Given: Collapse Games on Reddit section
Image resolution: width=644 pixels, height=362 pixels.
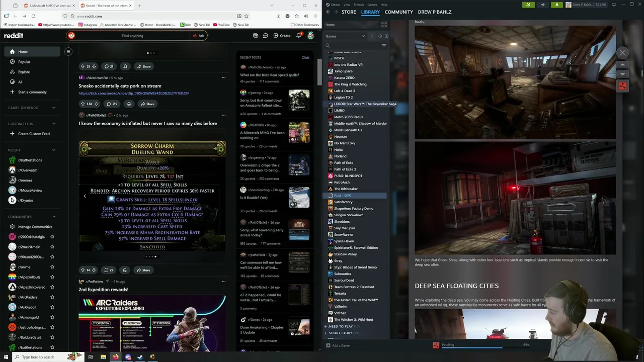Looking at the screenshot, I should coord(54,108).
